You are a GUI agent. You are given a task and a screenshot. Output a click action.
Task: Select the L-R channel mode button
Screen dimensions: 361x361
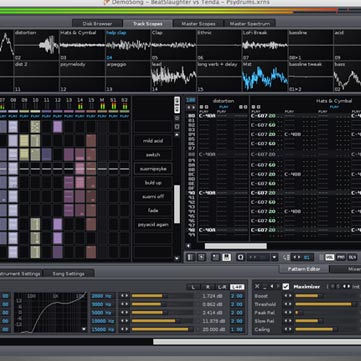(x=222, y=287)
